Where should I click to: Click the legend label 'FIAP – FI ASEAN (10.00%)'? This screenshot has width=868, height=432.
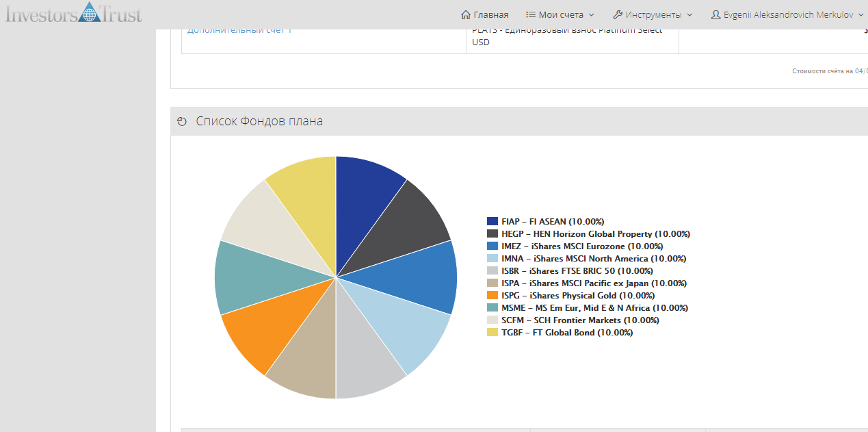coord(553,222)
